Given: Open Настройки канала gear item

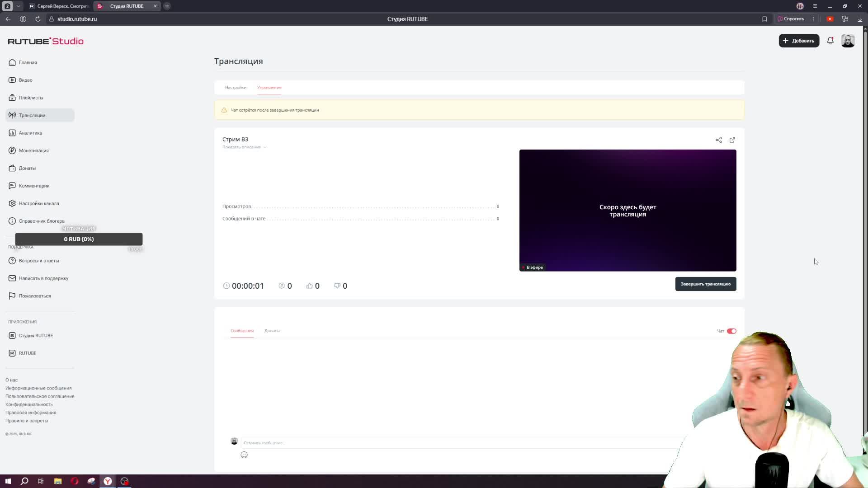Looking at the screenshot, I should (39, 203).
